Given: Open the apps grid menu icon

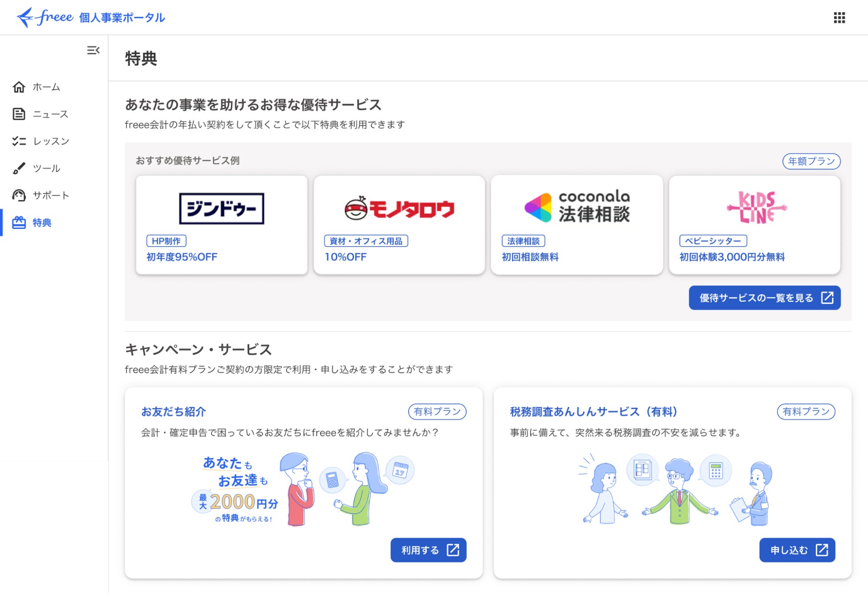Looking at the screenshot, I should [x=839, y=18].
